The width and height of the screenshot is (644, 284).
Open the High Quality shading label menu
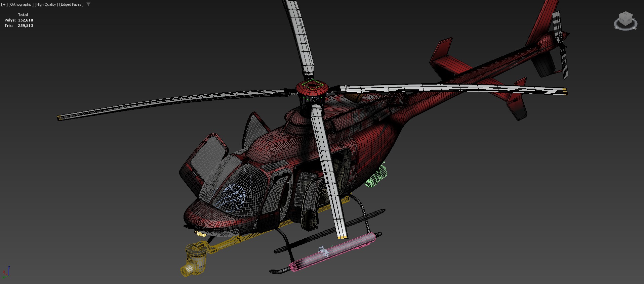46,4
